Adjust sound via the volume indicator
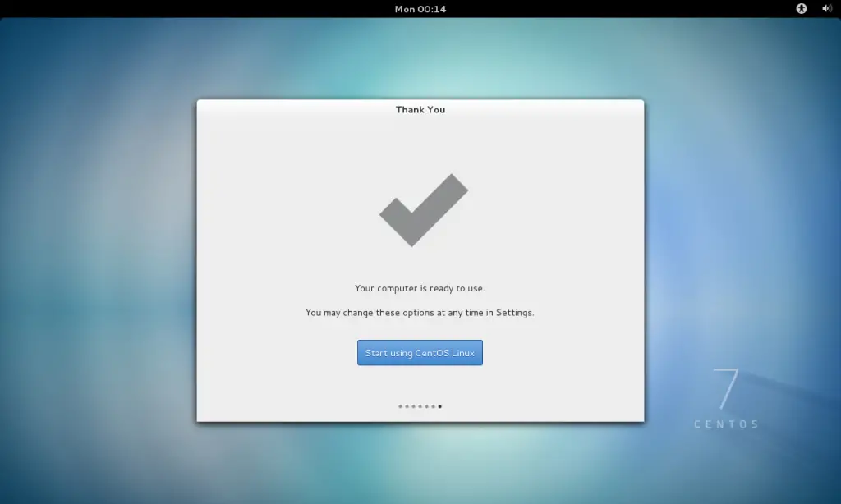The width and height of the screenshot is (841, 504). (x=826, y=8)
